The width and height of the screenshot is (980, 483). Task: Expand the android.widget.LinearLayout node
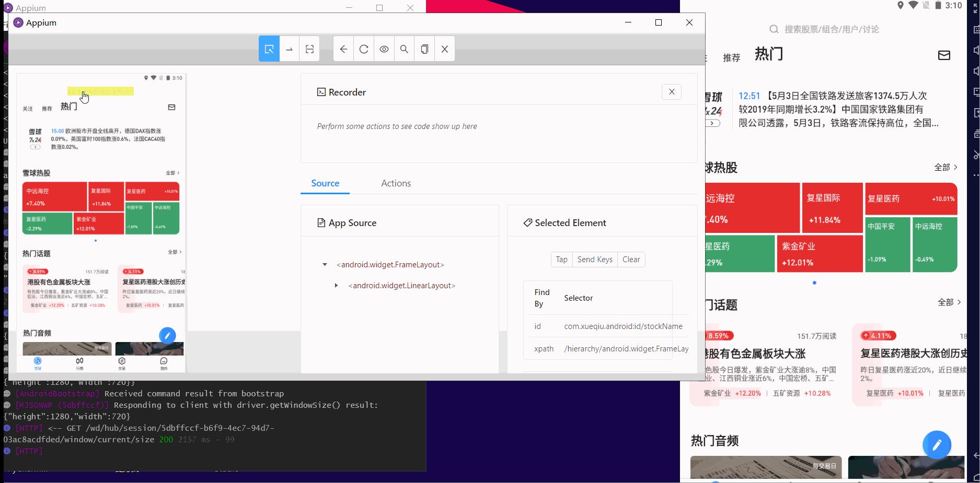tap(336, 286)
